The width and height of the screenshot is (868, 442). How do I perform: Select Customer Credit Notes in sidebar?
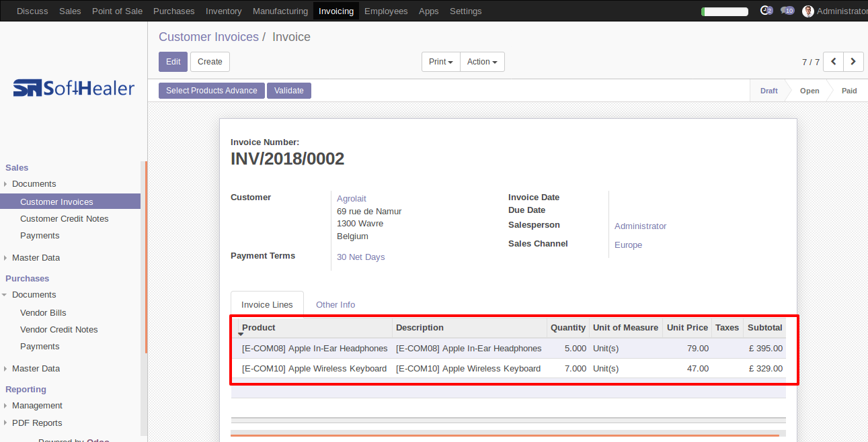coord(65,219)
